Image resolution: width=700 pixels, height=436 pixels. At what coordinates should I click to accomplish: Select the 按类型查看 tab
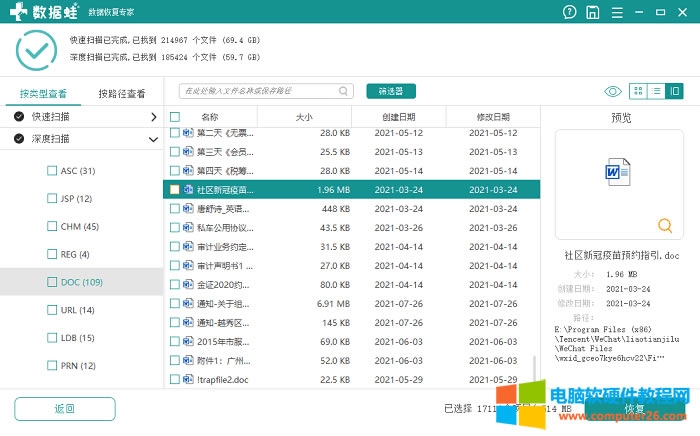click(x=43, y=94)
